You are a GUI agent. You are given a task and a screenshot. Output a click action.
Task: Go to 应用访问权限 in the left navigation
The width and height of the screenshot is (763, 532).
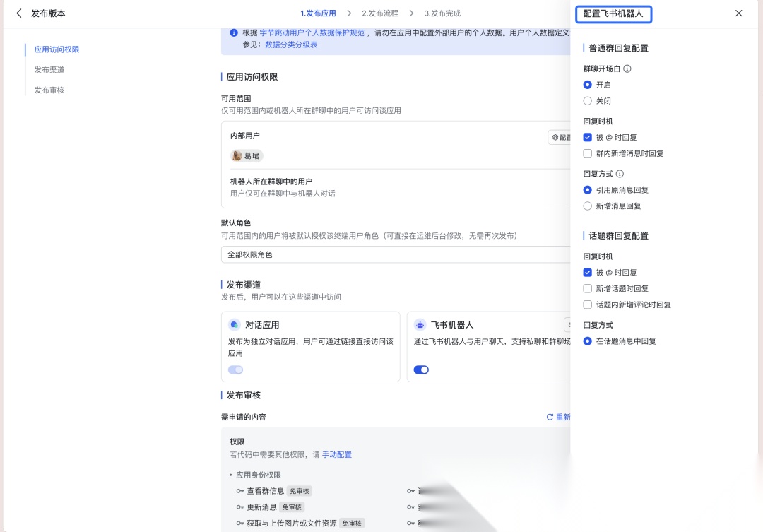tap(57, 49)
